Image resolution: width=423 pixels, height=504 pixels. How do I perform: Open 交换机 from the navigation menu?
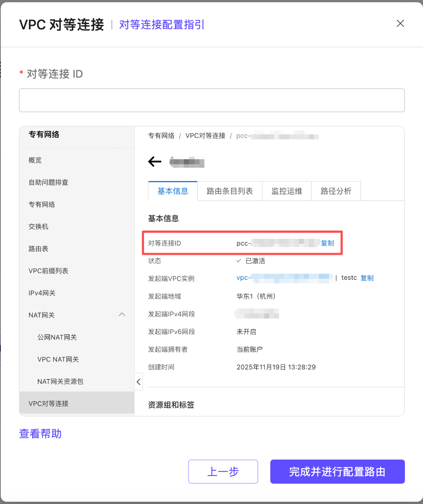coord(38,226)
